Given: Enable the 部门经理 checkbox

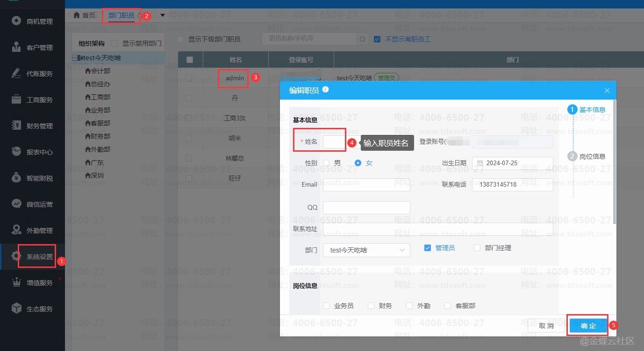Looking at the screenshot, I should pyautogui.click(x=477, y=248).
